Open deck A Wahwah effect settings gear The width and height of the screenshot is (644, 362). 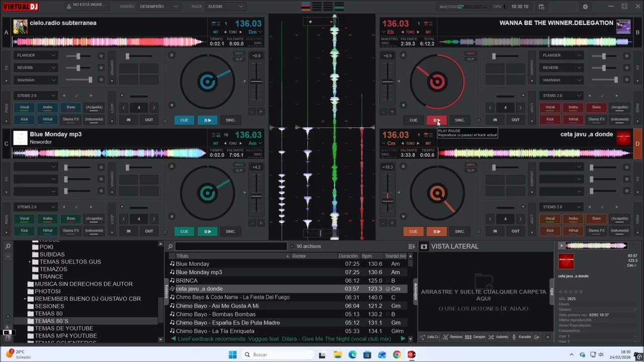(x=101, y=80)
